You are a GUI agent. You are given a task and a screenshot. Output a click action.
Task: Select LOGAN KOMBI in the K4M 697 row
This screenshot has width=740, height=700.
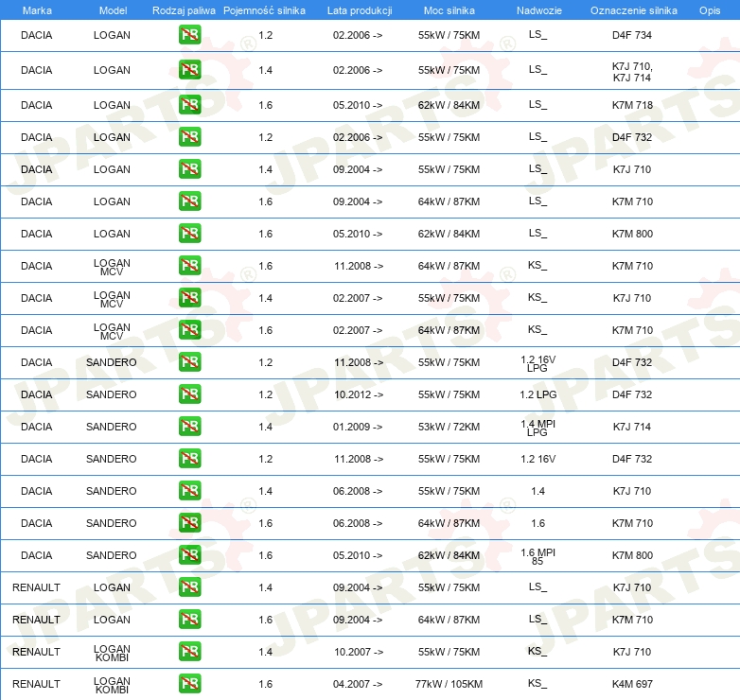(x=112, y=685)
